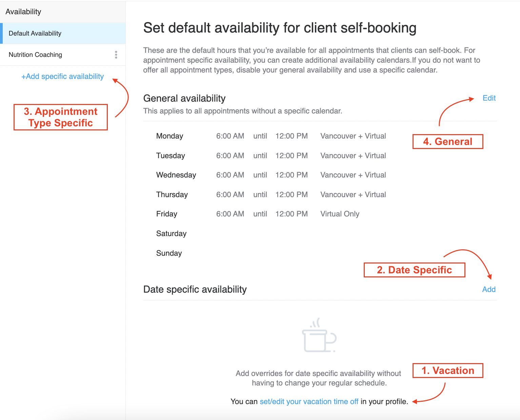This screenshot has height=420, width=520.
Task: Click Wednesday's 12:00 PM end time
Action: coord(292,175)
